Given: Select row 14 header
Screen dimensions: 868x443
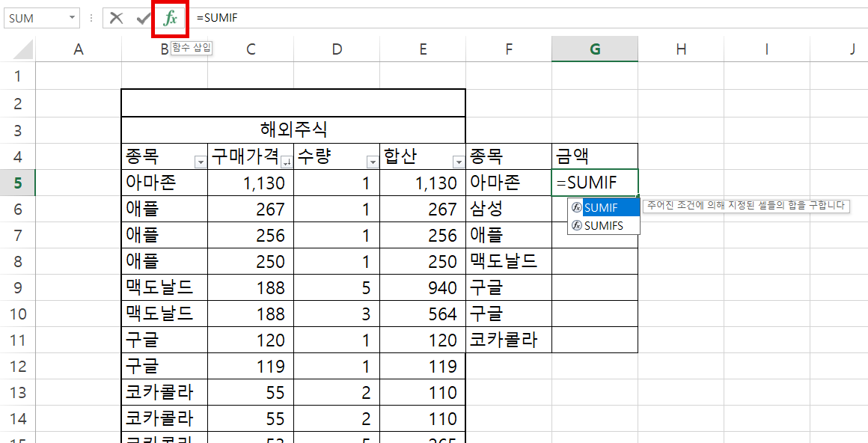Looking at the screenshot, I should (x=18, y=418).
